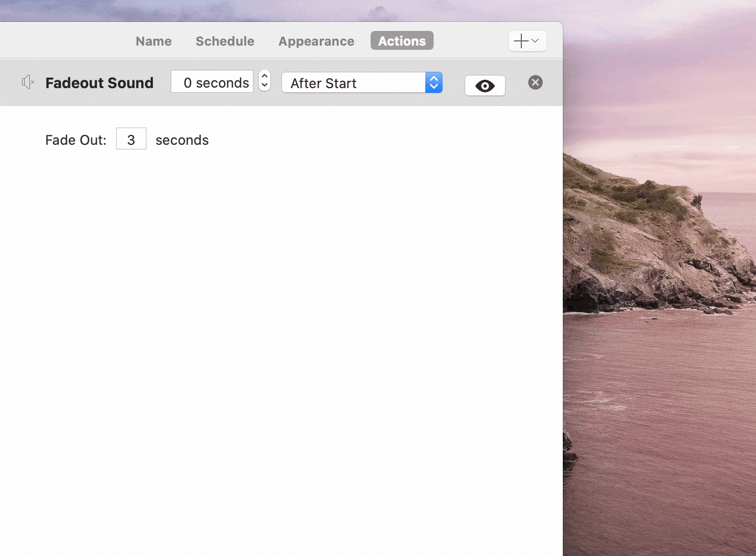The width and height of the screenshot is (756, 556).
Task: Remove the Fadeout Sound action
Action: [535, 82]
